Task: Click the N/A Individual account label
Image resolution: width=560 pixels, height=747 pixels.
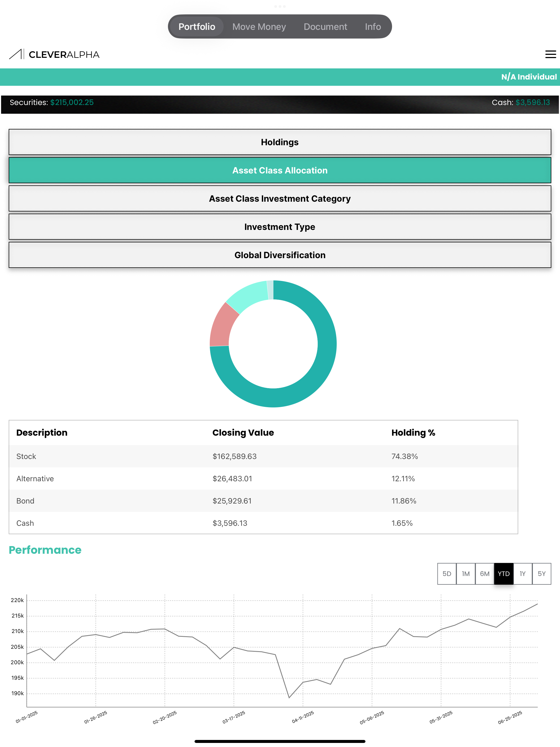Action: pos(529,77)
